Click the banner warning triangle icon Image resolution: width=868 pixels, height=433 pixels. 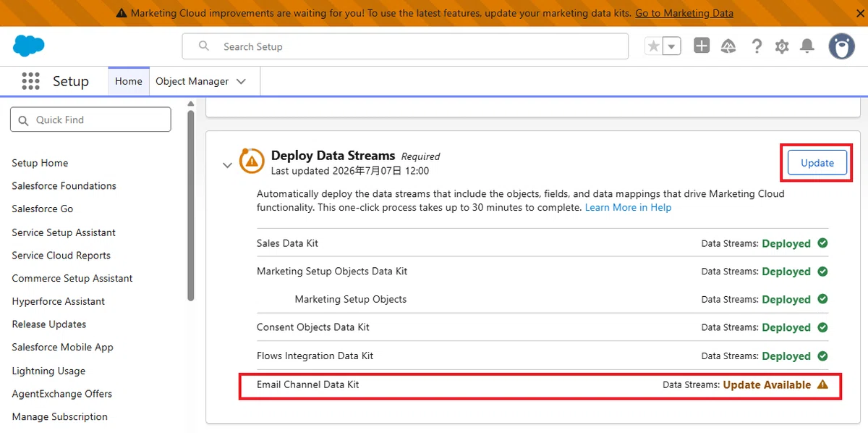pos(122,13)
